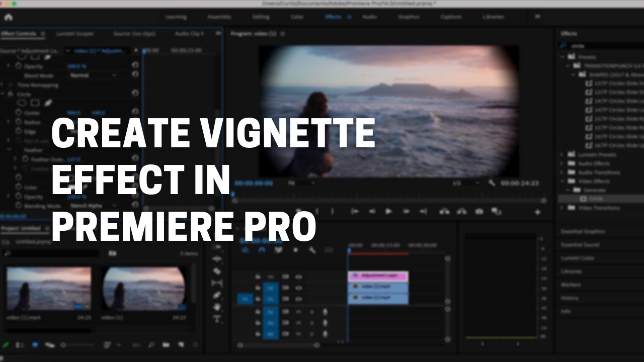Viewport: 644px width, 362px height.
Task: Toggle Snap magnet in the Timeline
Action: (x=262, y=250)
